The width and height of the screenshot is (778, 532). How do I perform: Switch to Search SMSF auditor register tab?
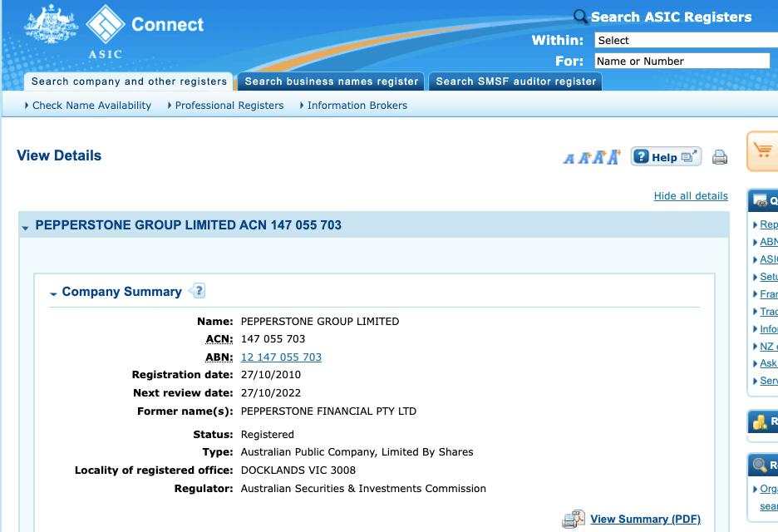tap(515, 81)
